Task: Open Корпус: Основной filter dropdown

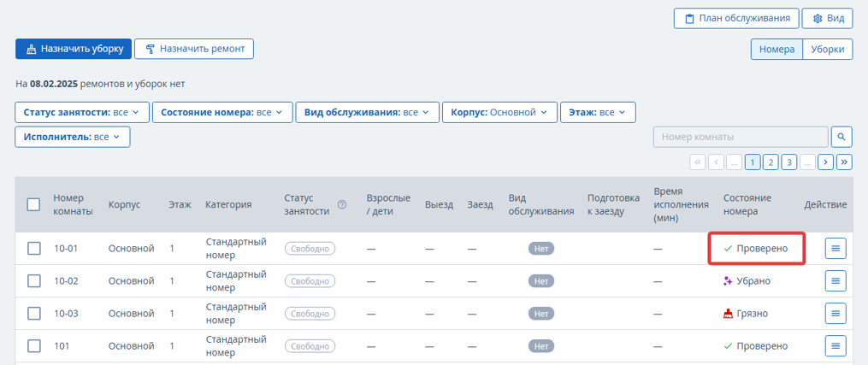Action: click(x=500, y=112)
